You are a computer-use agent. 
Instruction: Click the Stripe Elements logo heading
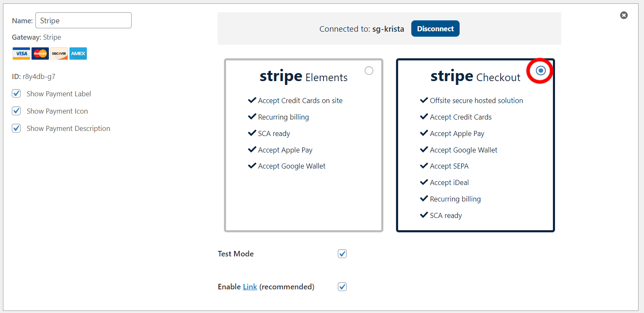(303, 76)
